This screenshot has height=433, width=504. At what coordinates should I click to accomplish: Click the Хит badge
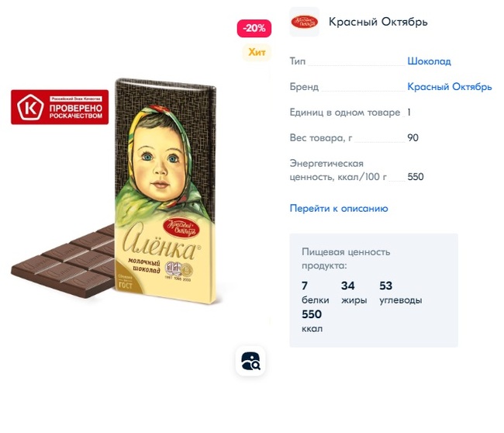point(257,52)
